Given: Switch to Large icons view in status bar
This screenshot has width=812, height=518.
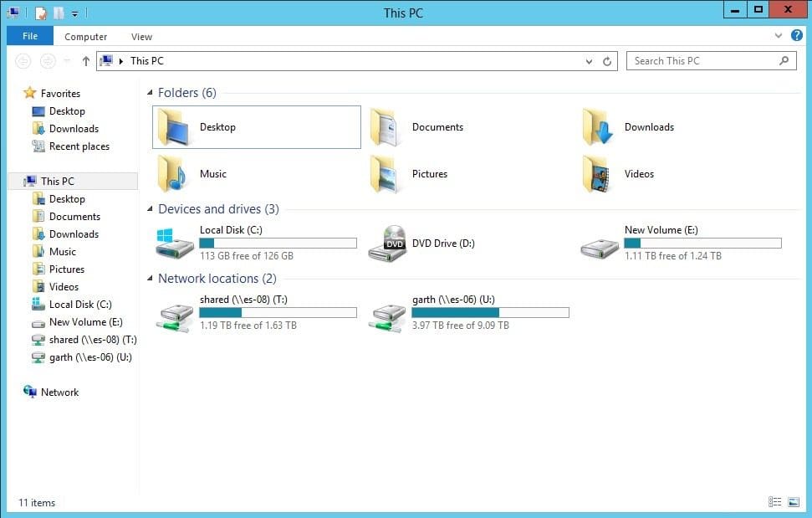Looking at the screenshot, I should 794,501.
